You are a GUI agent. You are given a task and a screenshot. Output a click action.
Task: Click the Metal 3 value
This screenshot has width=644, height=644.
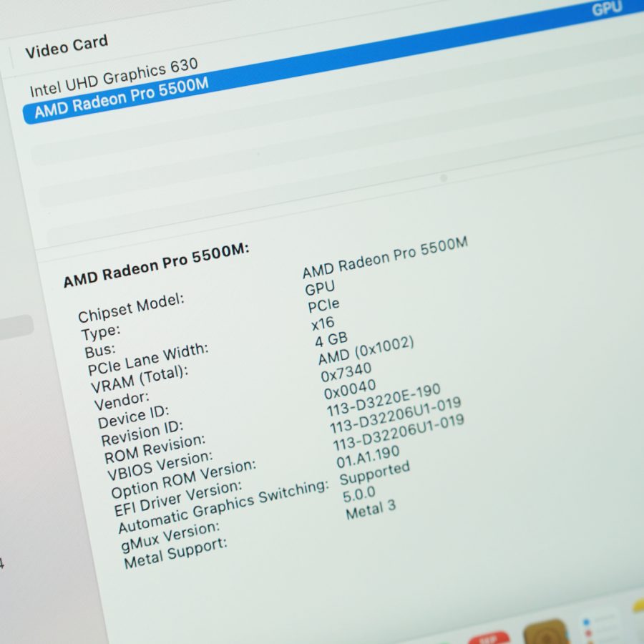click(x=371, y=509)
